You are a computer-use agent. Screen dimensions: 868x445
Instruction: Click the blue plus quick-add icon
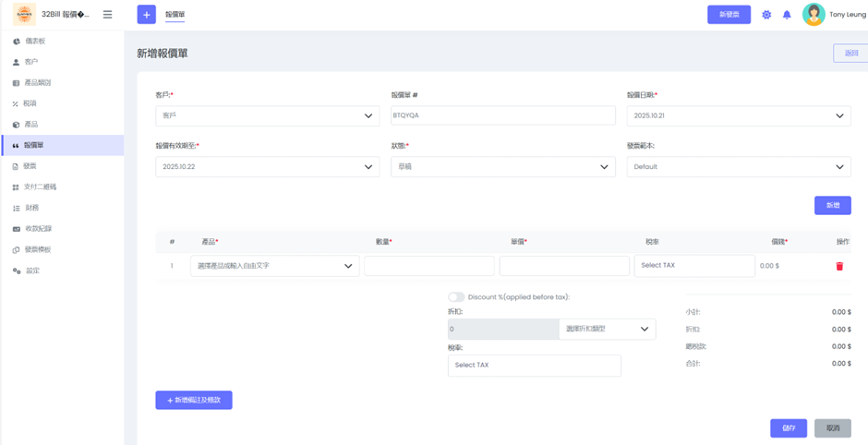146,15
